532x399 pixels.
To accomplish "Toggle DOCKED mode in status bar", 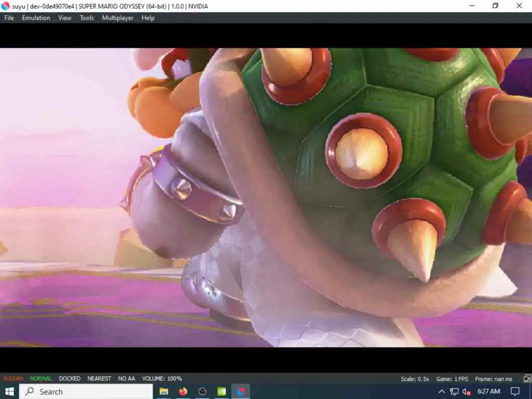I will point(70,378).
